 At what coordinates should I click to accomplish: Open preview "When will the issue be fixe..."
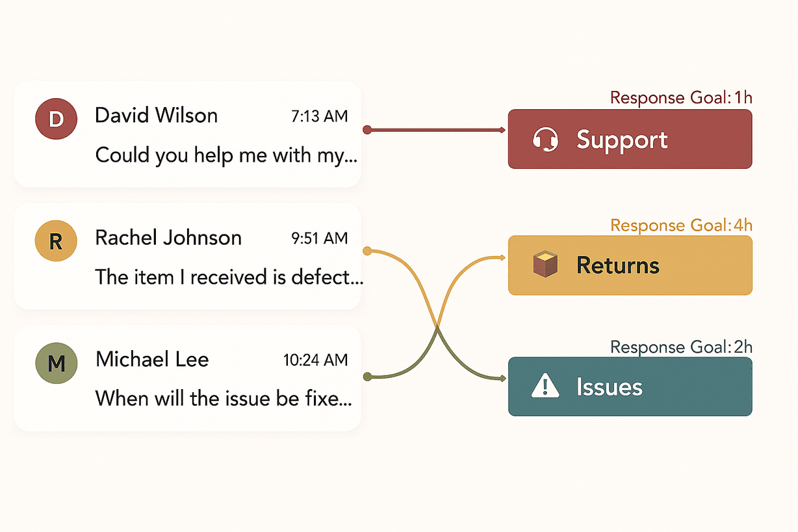224,398
